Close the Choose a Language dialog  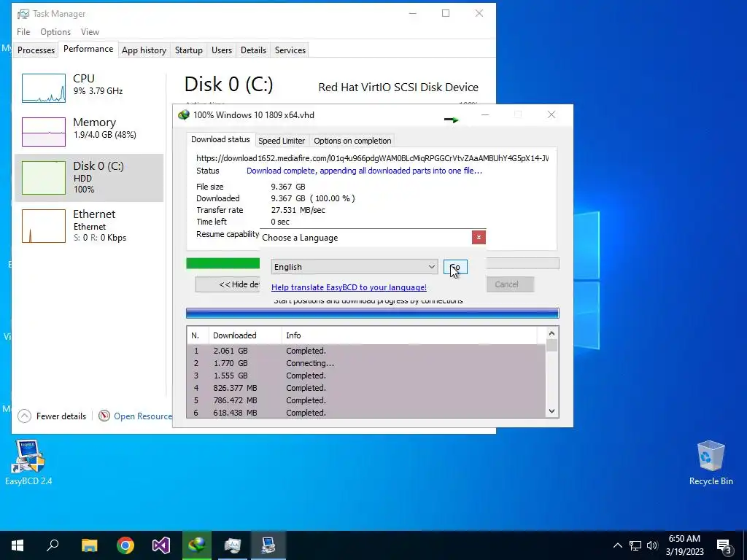pos(479,237)
